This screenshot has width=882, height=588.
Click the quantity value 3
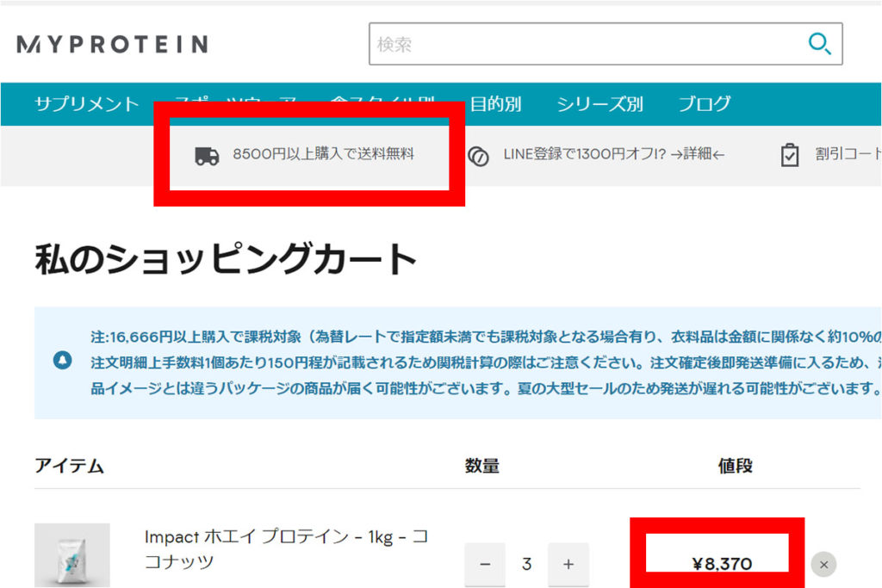click(526, 564)
